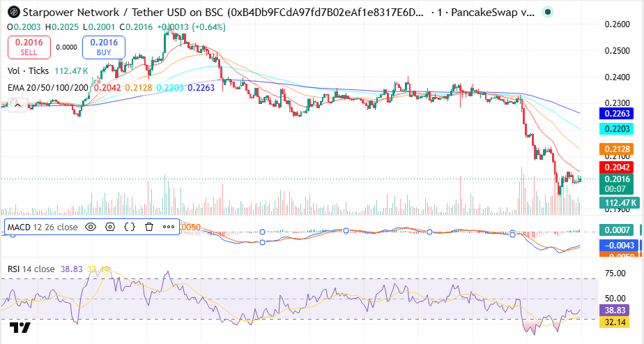Image resolution: width=644 pixels, height=344 pixels.
Task: Click the low value L0.2001 in OHLC row
Action: point(99,27)
